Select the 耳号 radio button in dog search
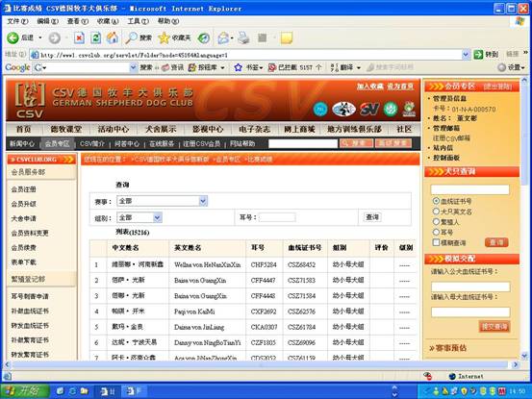532x399 pixels. pyautogui.click(x=436, y=233)
